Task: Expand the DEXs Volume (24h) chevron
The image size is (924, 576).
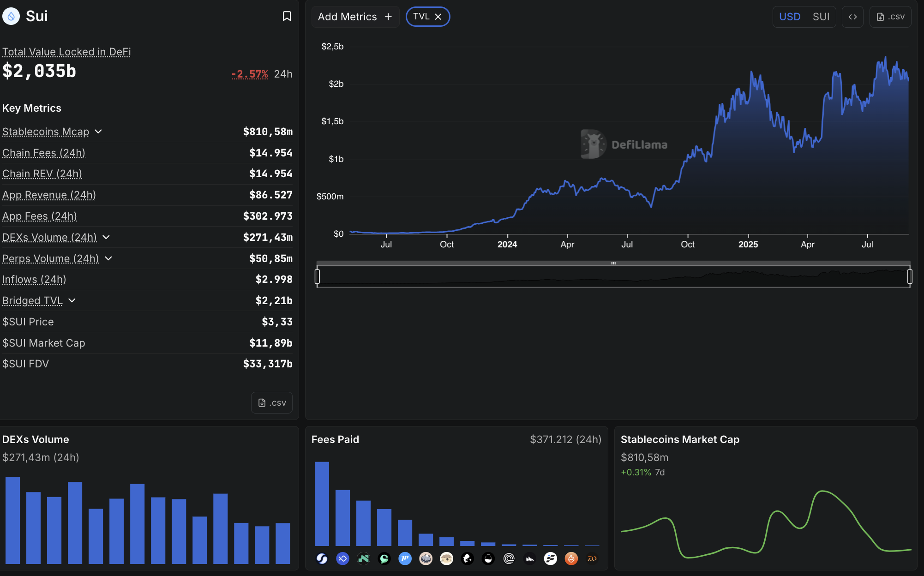Action: click(106, 237)
